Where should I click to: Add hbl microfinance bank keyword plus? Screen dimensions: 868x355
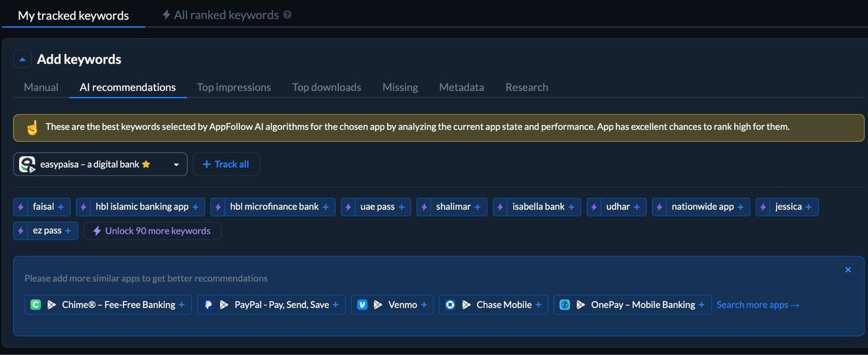click(x=325, y=207)
